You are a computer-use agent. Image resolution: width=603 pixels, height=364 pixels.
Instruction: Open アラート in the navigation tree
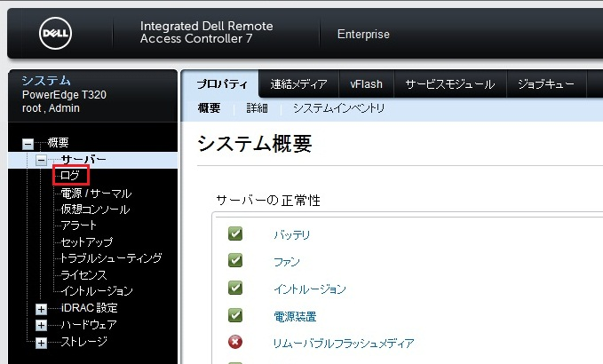pos(78,225)
